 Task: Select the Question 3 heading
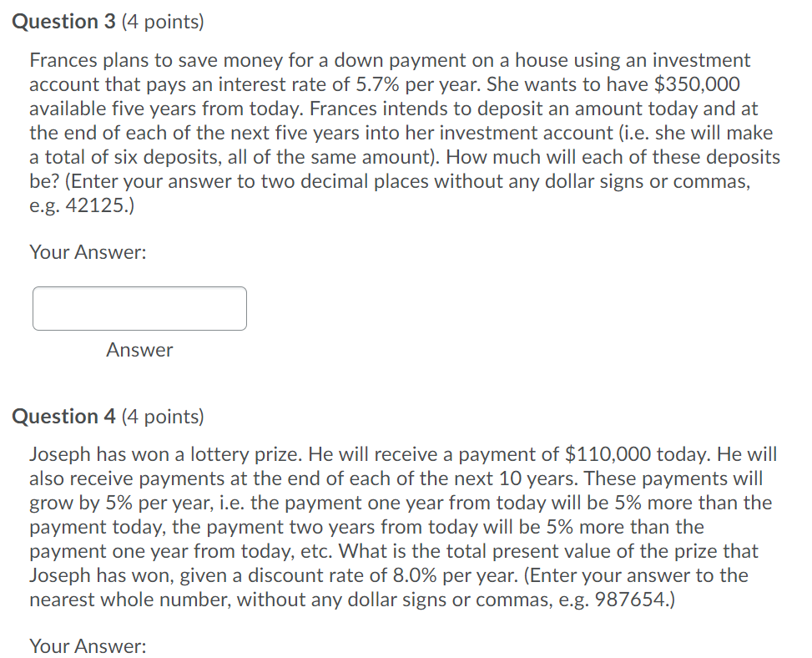click(x=63, y=21)
